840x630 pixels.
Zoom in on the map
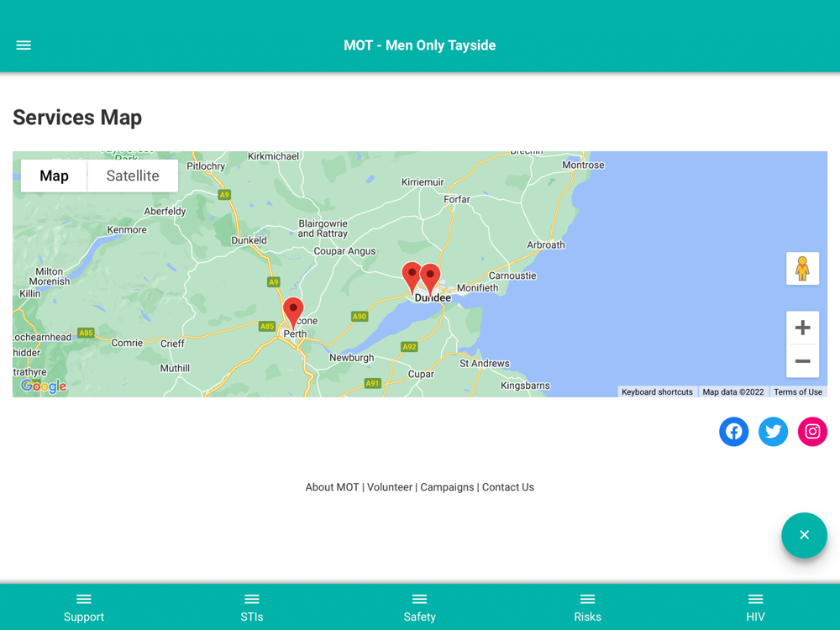tap(802, 328)
